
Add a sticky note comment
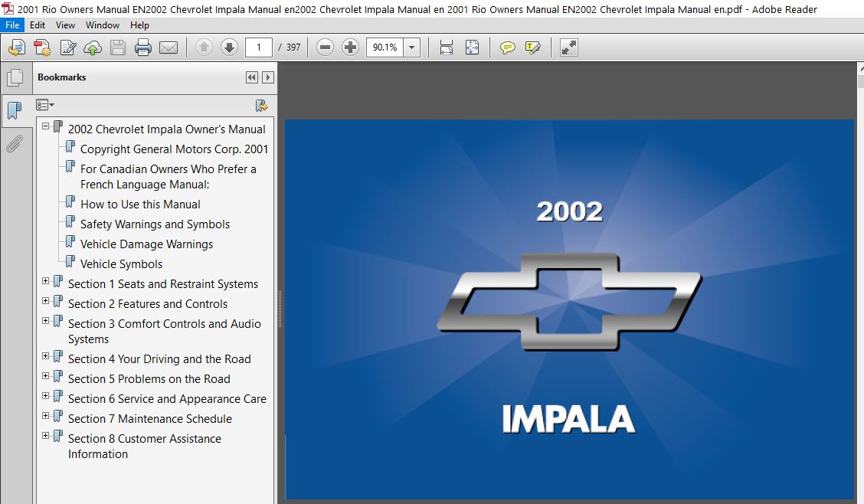pos(508,47)
